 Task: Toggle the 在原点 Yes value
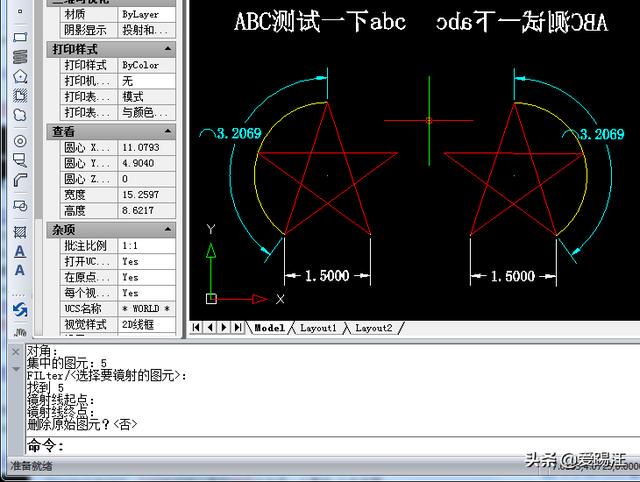click(147, 278)
